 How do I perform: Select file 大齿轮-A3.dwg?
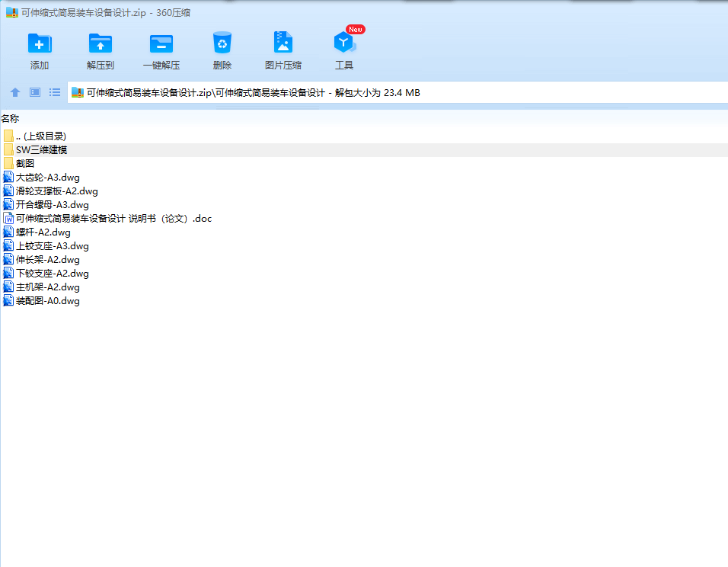[x=47, y=177]
